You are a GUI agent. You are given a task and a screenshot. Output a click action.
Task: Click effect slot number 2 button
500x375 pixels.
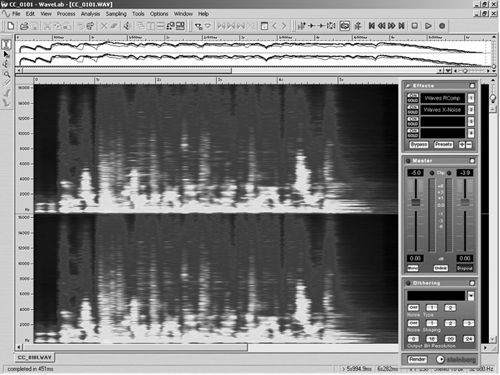pos(471,110)
